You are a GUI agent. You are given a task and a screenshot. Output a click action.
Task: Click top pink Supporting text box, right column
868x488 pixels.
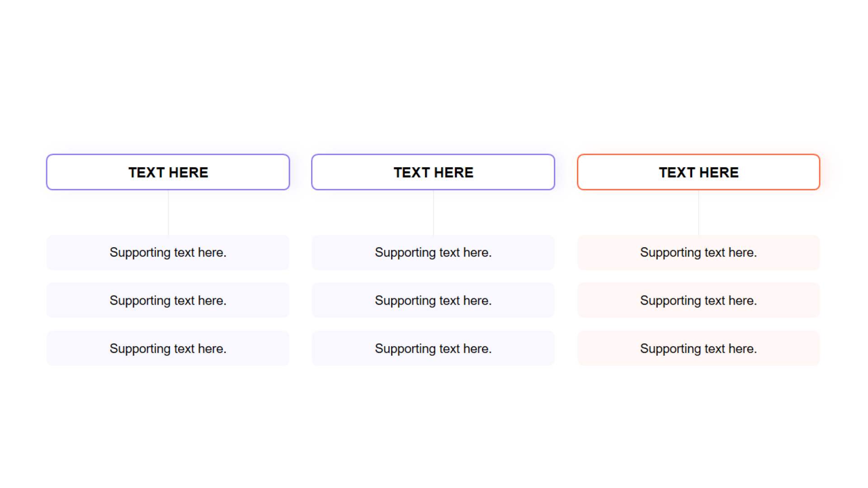coord(698,253)
